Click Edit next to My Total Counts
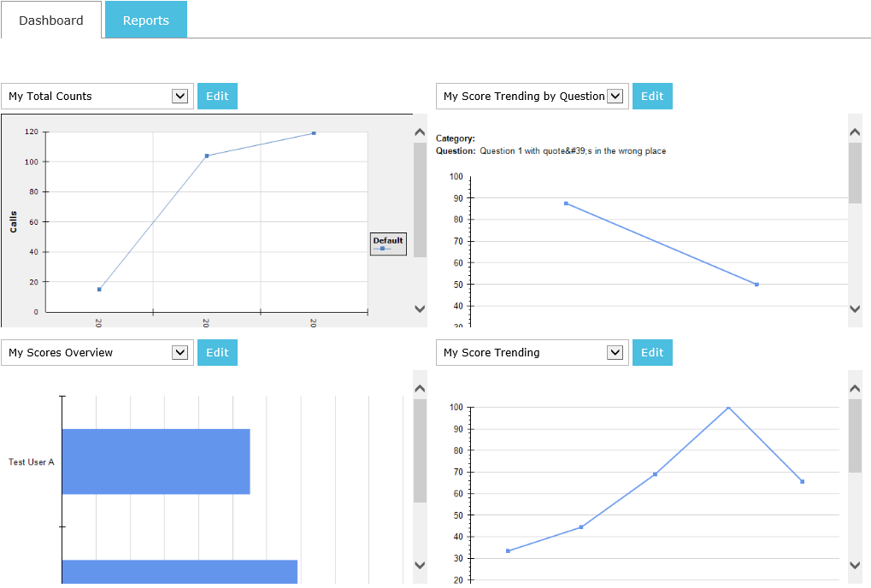 pyautogui.click(x=217, y=97)
